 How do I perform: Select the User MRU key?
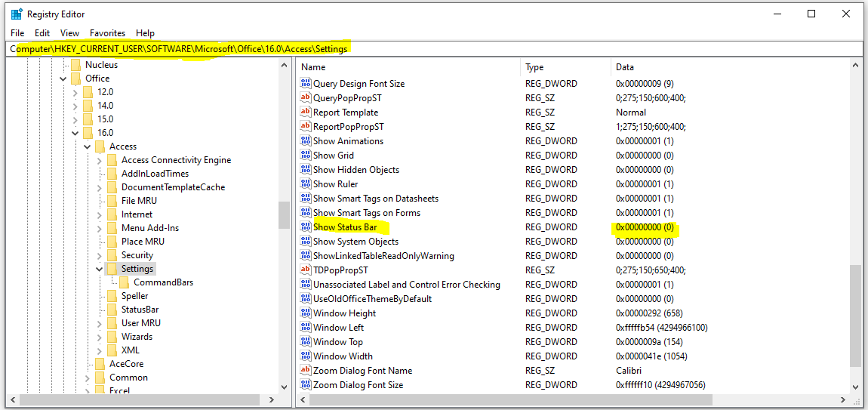tap(142, 323)
